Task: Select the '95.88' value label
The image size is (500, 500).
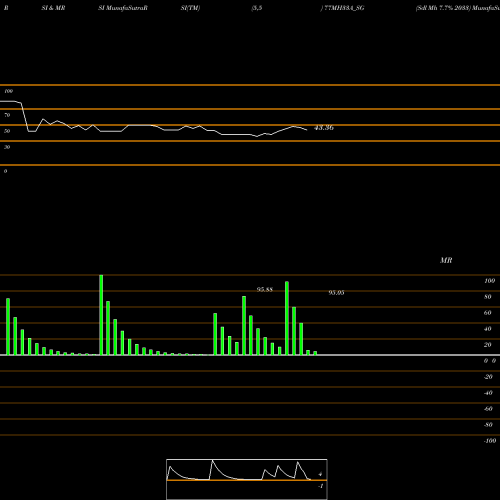Action: click(x=265, y=289)
